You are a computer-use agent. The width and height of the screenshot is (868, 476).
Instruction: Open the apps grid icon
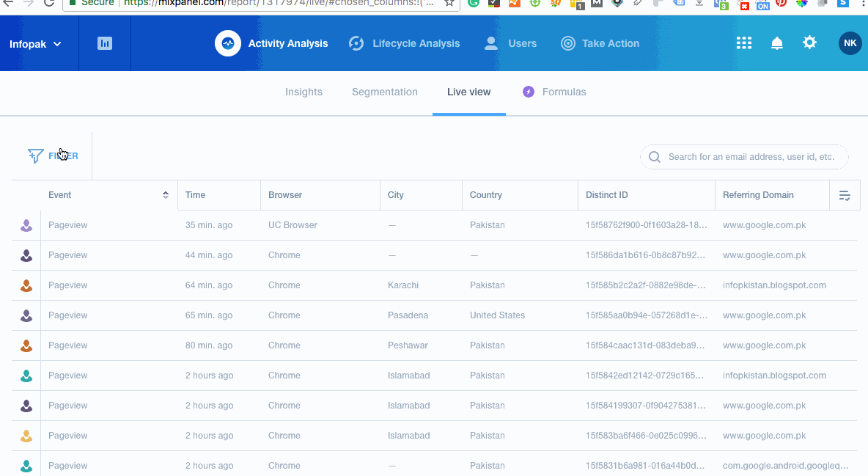click(744, 43)
